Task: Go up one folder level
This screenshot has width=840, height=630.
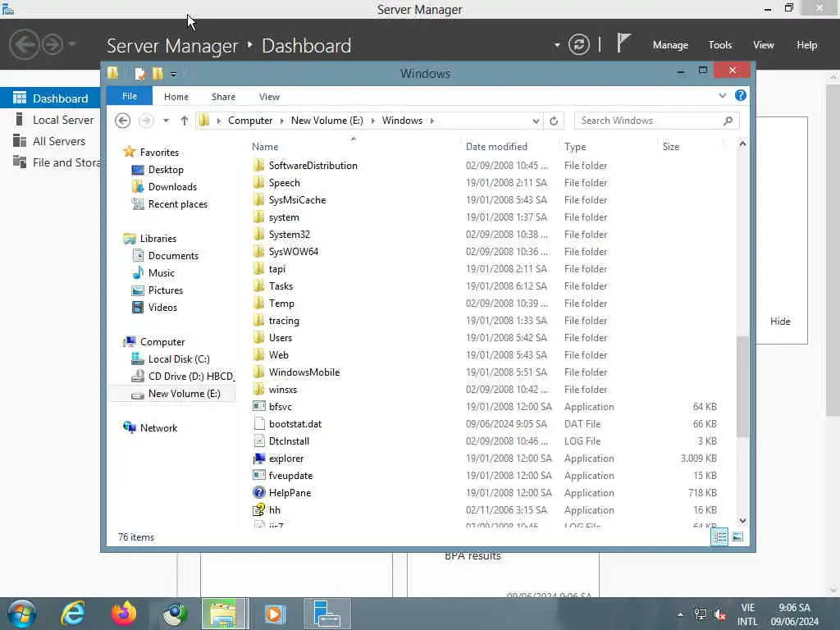Action: [x=185, y=121]
